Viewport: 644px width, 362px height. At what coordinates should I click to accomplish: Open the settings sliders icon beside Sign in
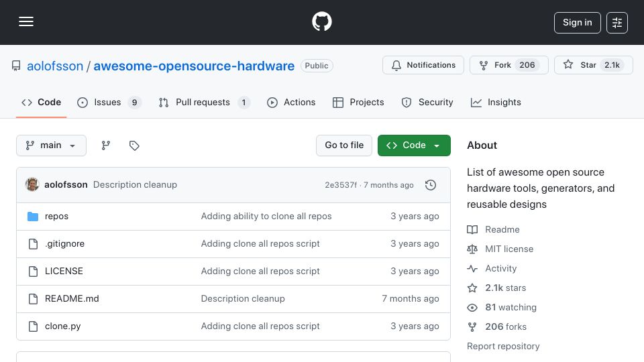(x=617, y=23)
